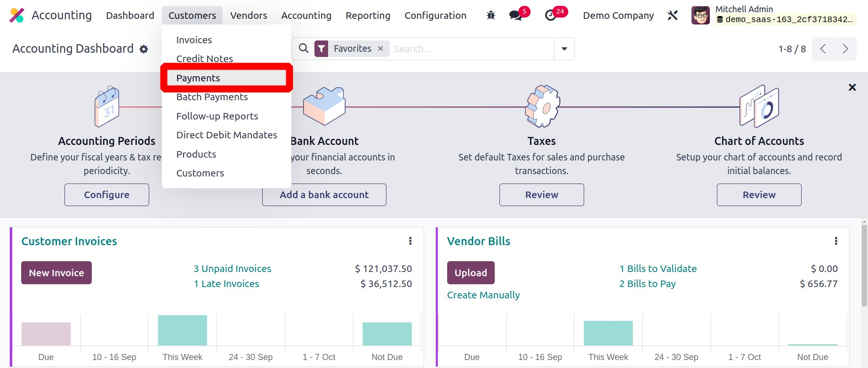Viewport: 868px width, 368px height.
Task: Click the debug bug icon
Action: click(491, 16)
